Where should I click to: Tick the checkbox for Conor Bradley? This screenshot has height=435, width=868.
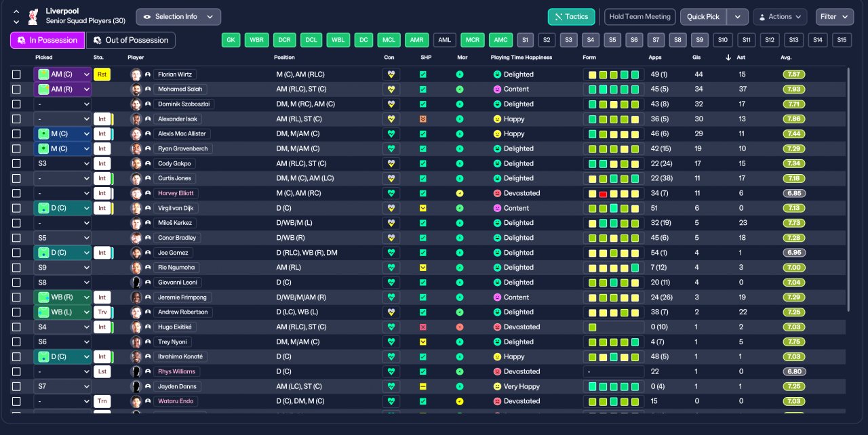(x=16, y=238)
